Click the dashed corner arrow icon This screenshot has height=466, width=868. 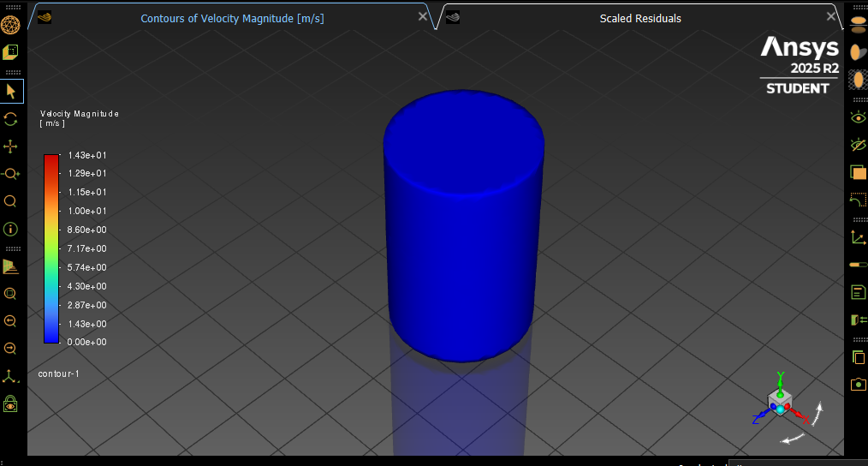pos(858,200)
